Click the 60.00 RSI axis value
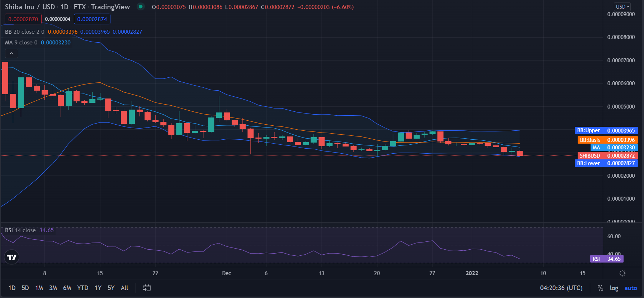The width and height of the screenshot is (644, 298). tap(614, 236)
